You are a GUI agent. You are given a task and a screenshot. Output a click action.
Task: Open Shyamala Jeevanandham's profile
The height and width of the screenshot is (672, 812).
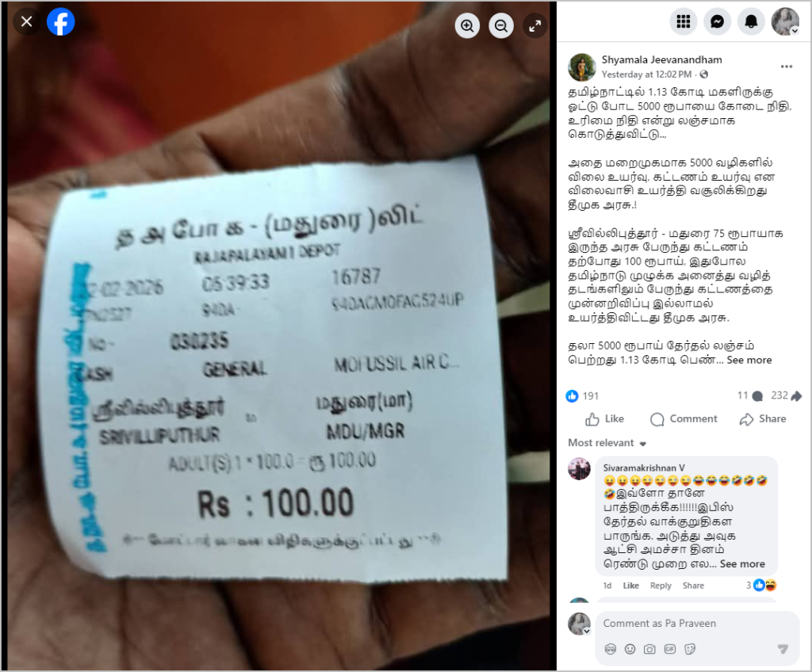click(x=661, y=59)
